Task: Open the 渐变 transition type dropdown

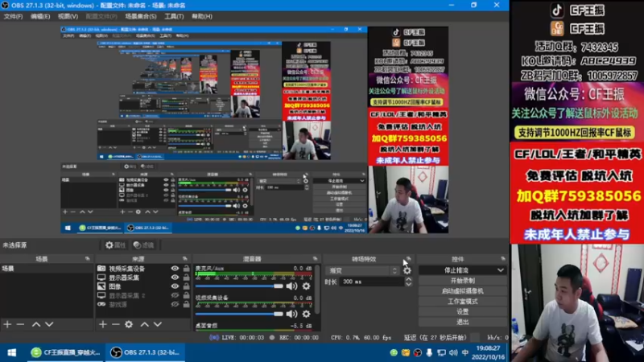Action: click(x=362, y=270)
